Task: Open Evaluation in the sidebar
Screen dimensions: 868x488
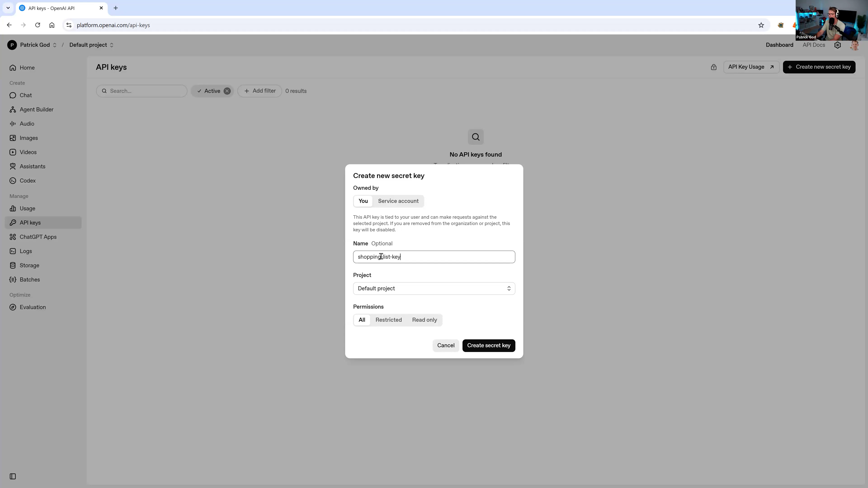Action: coord(43,307)
